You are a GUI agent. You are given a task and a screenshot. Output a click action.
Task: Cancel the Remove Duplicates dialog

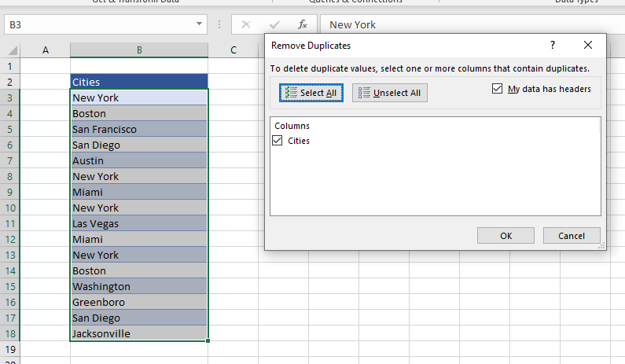tap(572, 236)
